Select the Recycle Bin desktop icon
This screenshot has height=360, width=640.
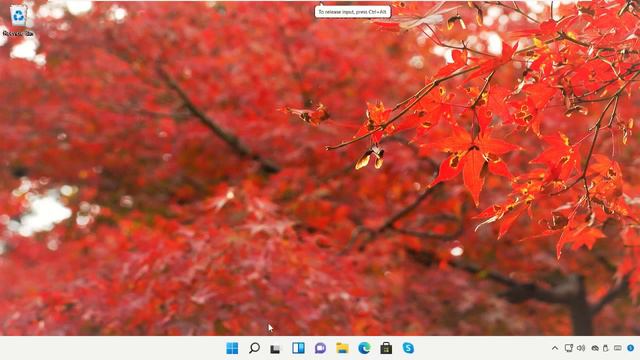(18, 20)
